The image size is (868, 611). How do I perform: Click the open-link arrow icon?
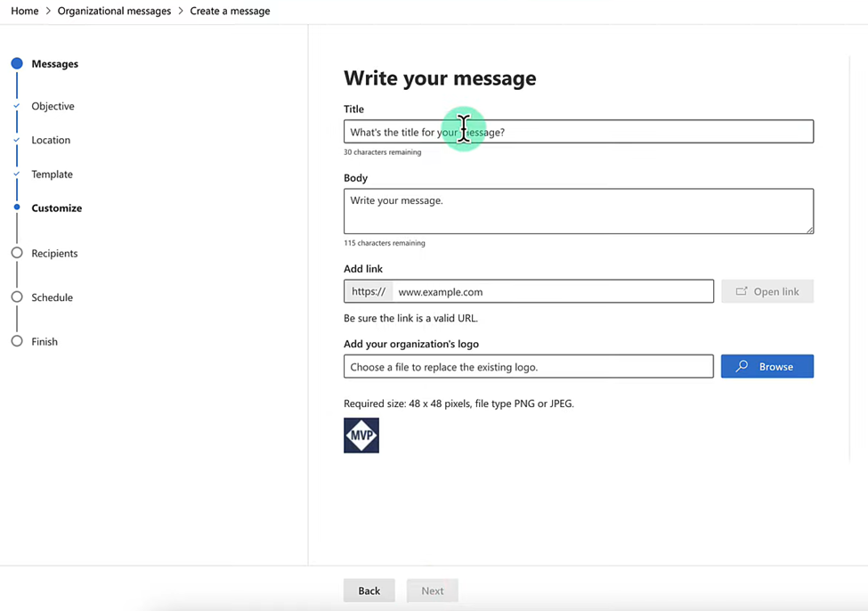[x=742, y=291]
